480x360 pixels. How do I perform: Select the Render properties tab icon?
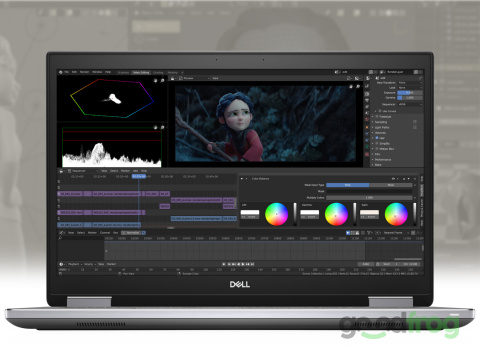[x=367, y=94]
